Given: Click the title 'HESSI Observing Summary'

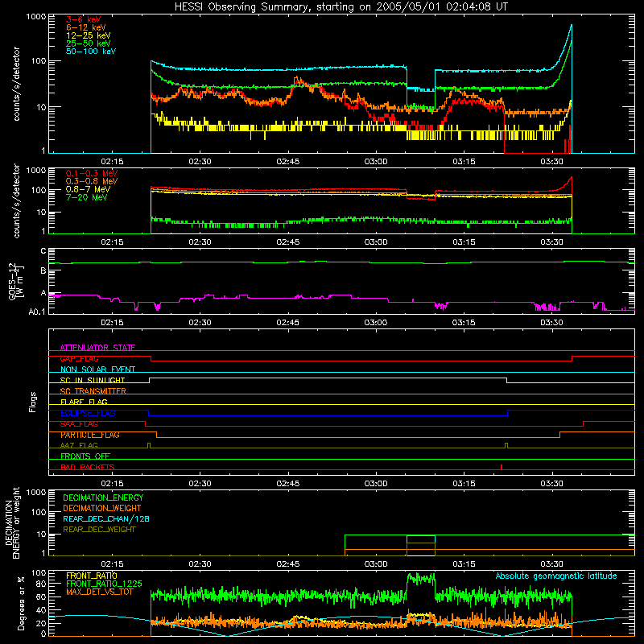Looking at the screenshot, I should pos(243,7).
